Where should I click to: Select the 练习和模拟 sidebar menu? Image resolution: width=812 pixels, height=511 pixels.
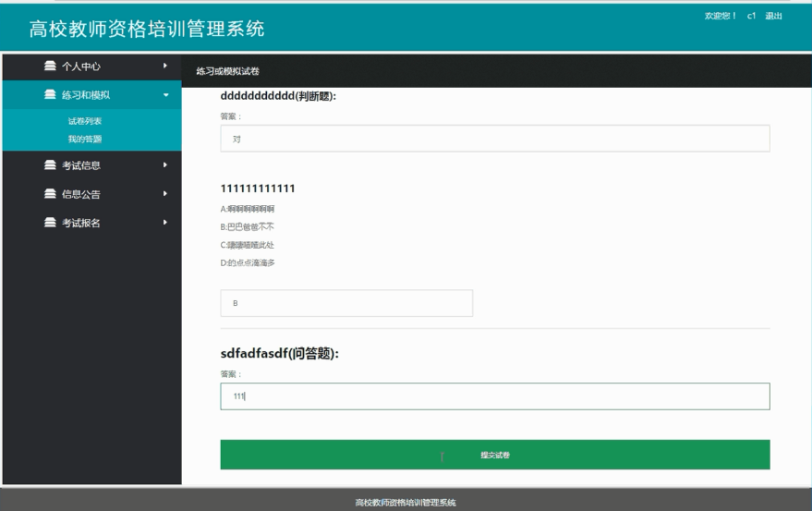(x=92, y=95)
